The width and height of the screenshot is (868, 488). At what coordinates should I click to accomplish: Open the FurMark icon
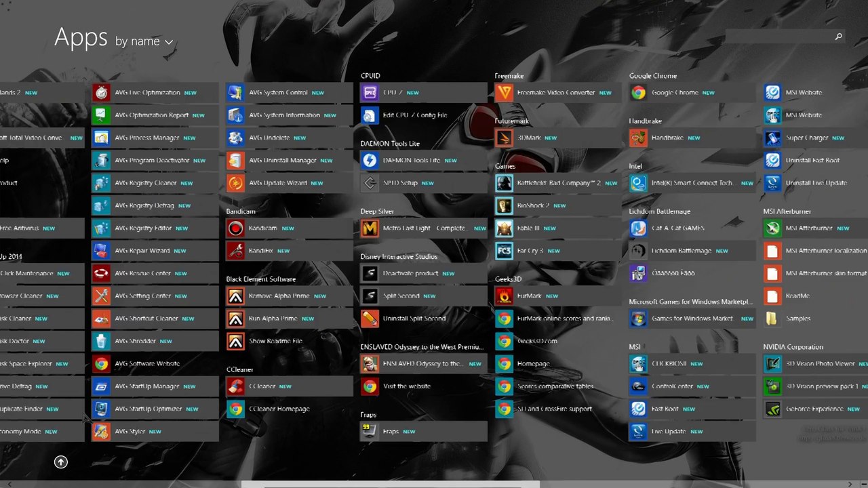[504, 296]
